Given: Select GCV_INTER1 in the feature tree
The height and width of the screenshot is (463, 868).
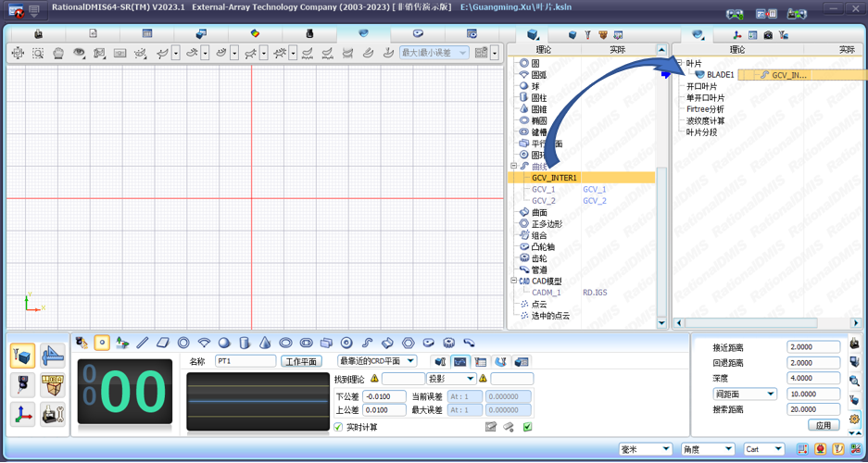Looking at the screenshot, I should pyautogui.click(x=554, y=178).
